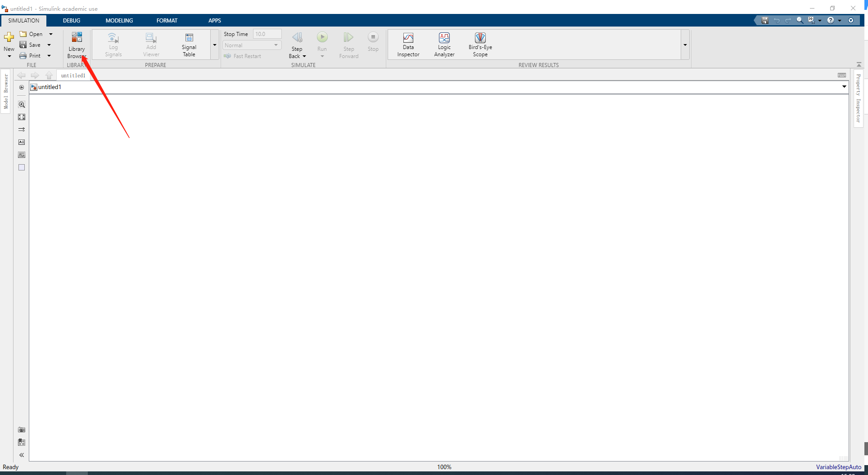868x475 pixels.
Task: Stop the simulation
Action: 373,38
